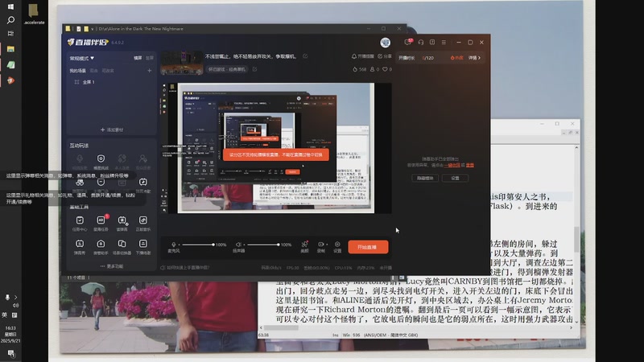
Task: Click the 分享 share icon
Action: pos(385,56)
